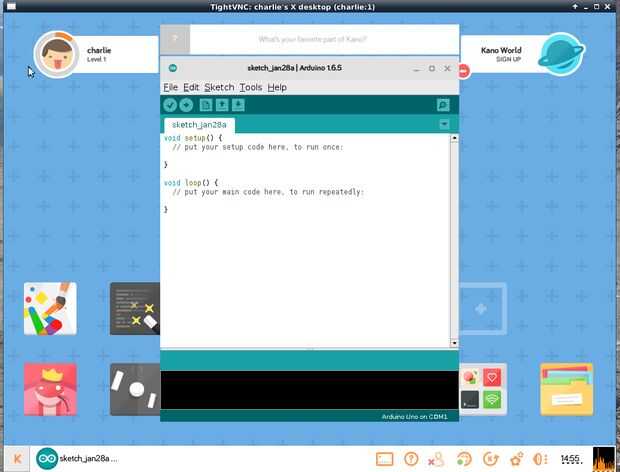This screenshot has width=620, height=472.
Task: Click the grey question mark box beside feedback field
Action: [175, 39]
